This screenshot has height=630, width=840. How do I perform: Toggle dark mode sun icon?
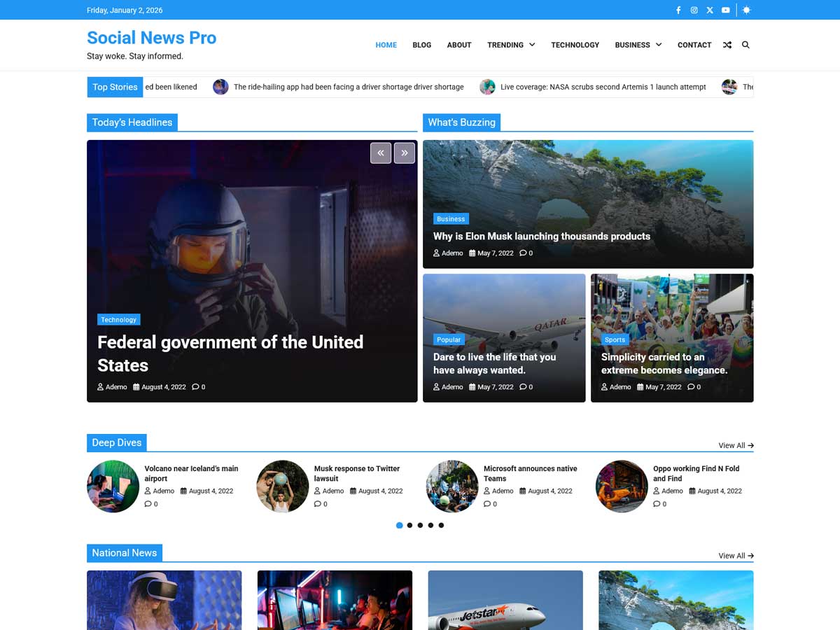746,10
